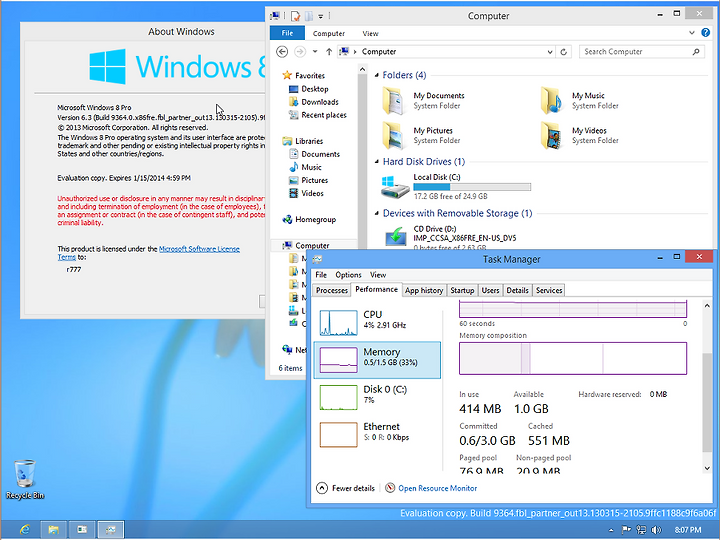Viewport: 720px width, 540px height.
Task: Open File Explorer taskbar button
Action: click(x=53, y=529)
